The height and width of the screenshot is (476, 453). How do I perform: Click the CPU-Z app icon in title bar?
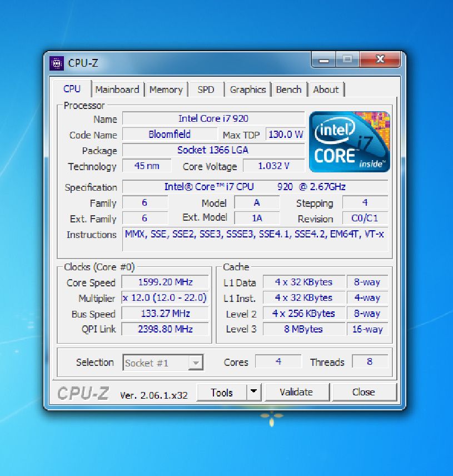tap(57, 63)
